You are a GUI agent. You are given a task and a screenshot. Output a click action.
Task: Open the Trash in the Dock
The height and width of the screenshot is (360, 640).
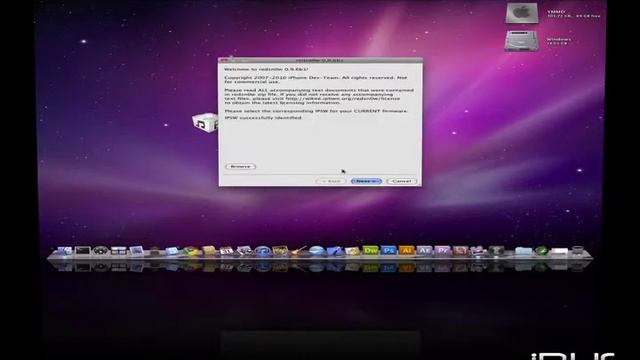point(577,250)
